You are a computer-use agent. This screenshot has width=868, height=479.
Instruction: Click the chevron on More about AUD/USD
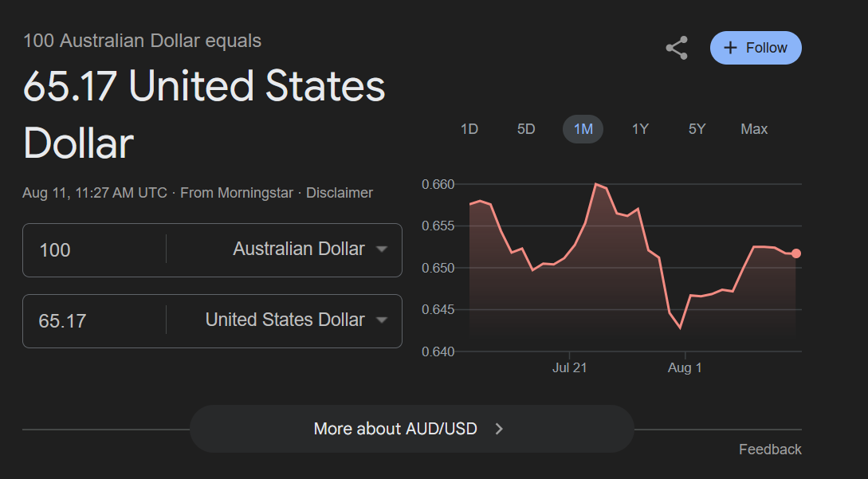499,429
